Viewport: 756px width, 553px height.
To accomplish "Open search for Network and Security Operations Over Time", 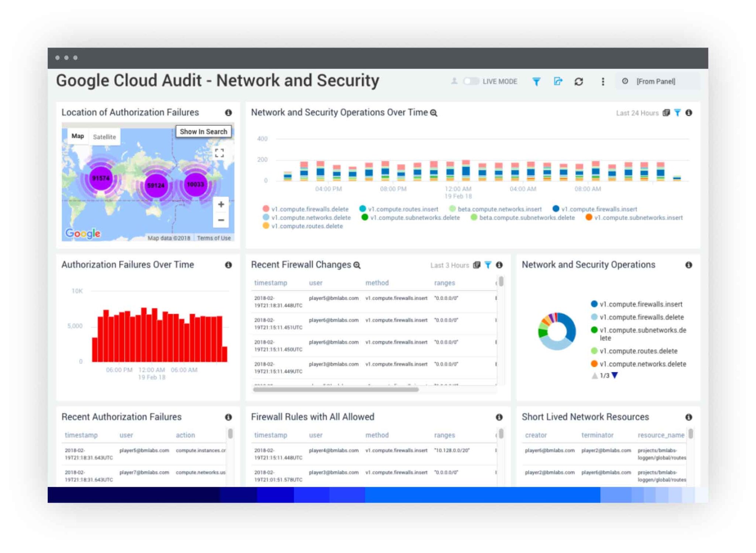I will (x=434, y=113).
